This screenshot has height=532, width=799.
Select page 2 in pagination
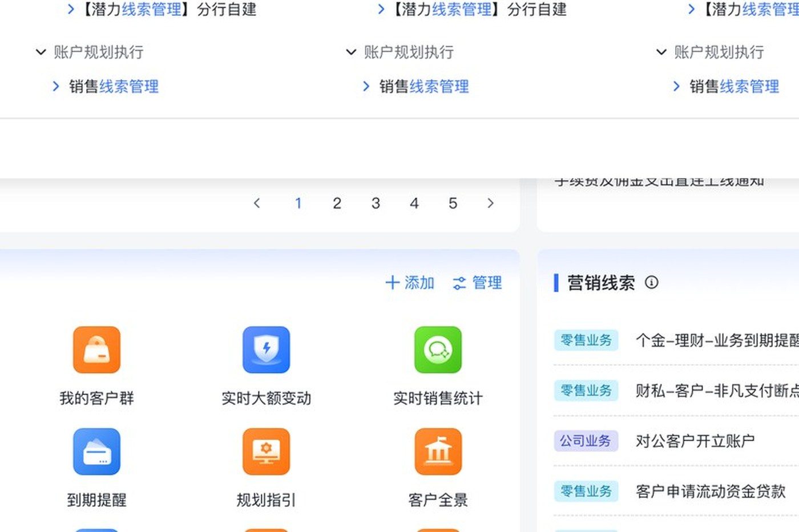click(337, 203)
